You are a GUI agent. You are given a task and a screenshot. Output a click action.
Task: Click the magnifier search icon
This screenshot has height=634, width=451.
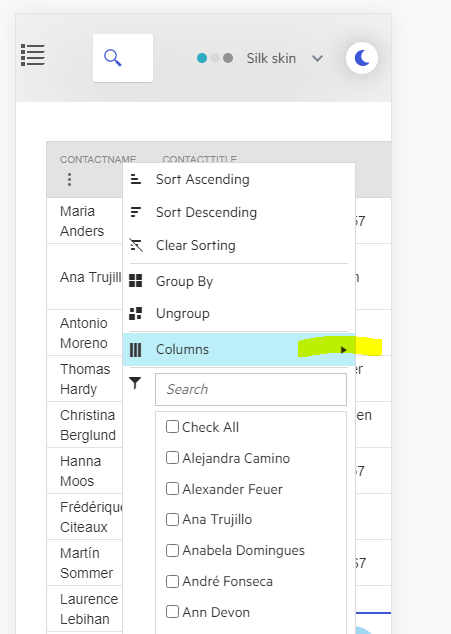[112, 58]
